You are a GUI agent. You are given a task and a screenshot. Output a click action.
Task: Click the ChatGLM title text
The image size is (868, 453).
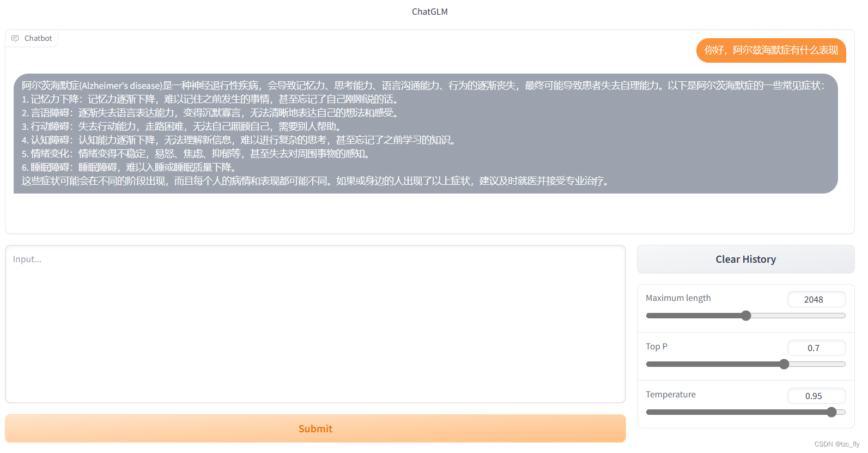430,11
